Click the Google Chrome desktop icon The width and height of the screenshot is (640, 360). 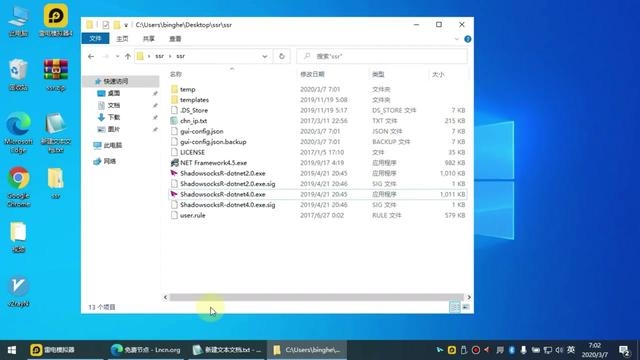click(18, 187)
